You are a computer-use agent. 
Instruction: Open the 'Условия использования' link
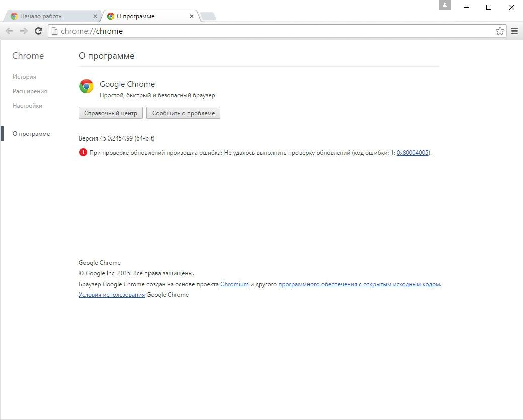112,295
